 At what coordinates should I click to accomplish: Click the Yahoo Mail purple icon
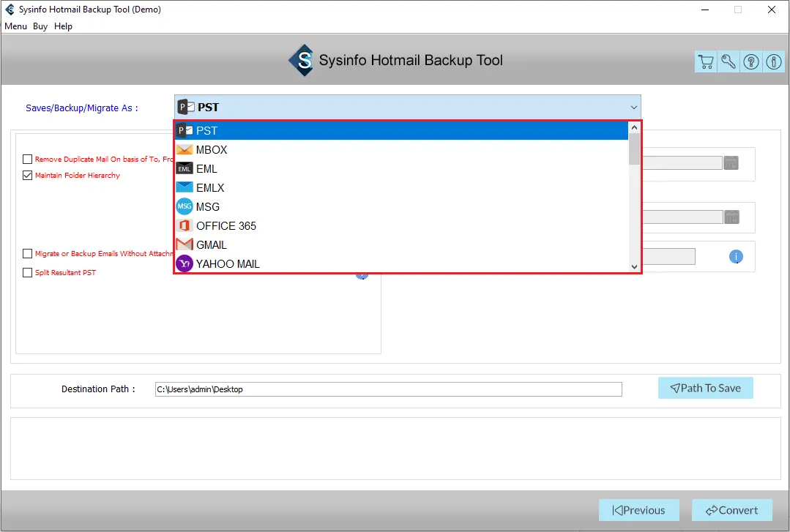[x=185, y=263]
